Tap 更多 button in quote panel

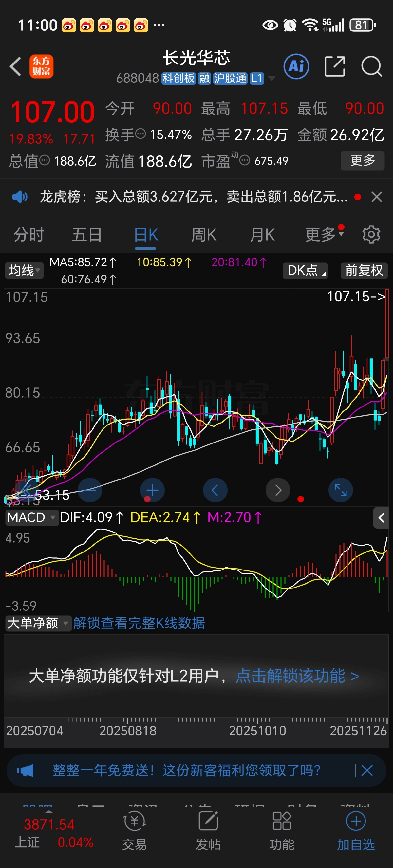363,160
